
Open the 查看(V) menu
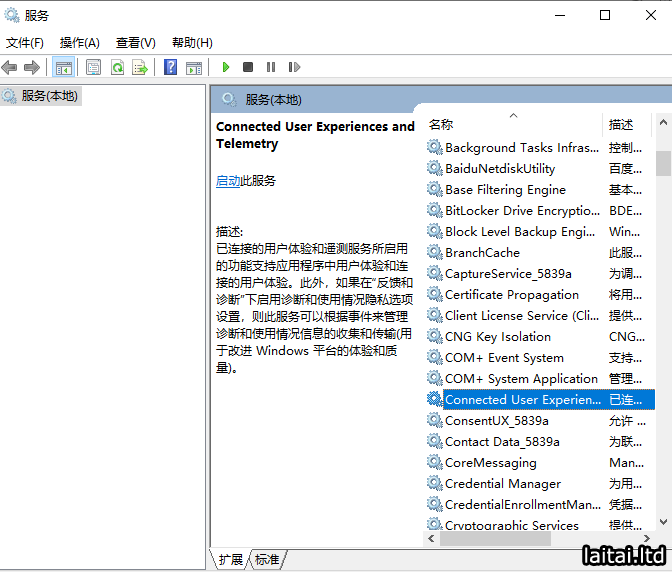(x=135, y=42)
